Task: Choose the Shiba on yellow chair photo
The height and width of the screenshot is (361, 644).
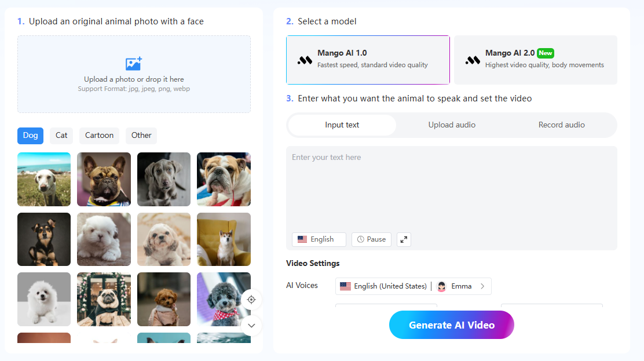Action: coord(224,239)
